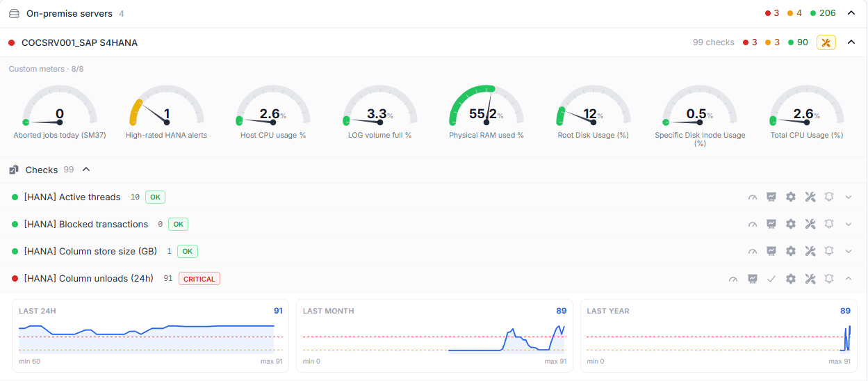Click the 99 checks label on server row
The image size is (868, 381).
(x=714, y=42)
